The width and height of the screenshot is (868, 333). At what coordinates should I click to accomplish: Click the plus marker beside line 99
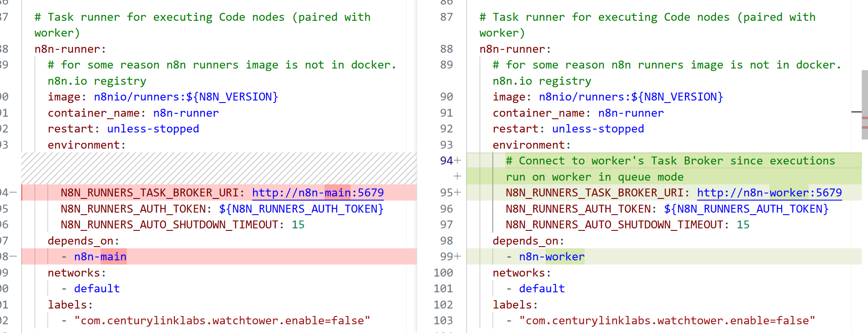click(x=457, y=257)
